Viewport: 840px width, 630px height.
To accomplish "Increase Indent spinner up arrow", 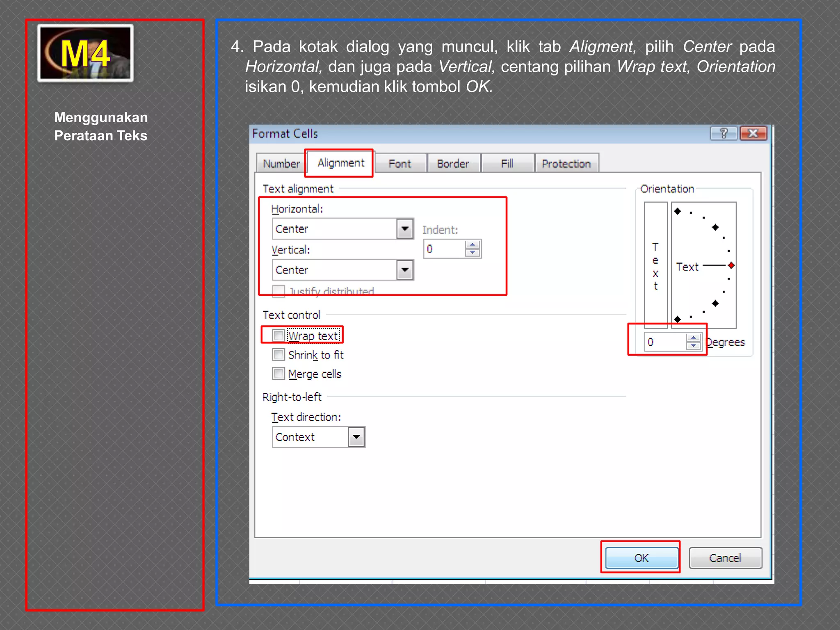I will pos(472,245).
